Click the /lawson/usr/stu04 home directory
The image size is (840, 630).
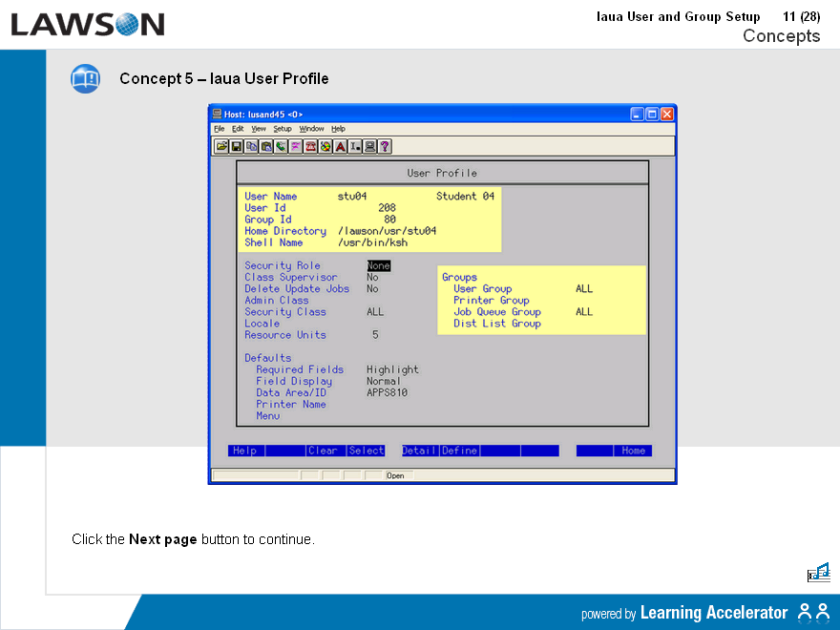coord(387,231)
